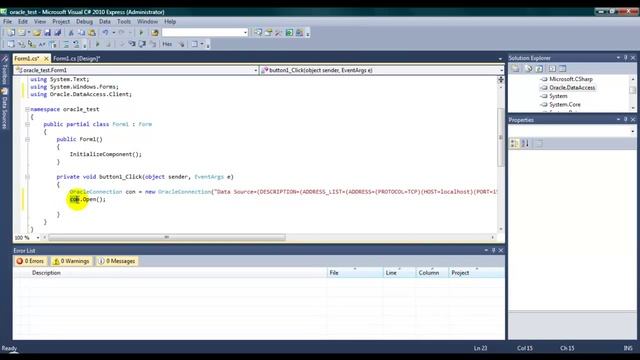Click the Save All icon

(x=58, y=33)
